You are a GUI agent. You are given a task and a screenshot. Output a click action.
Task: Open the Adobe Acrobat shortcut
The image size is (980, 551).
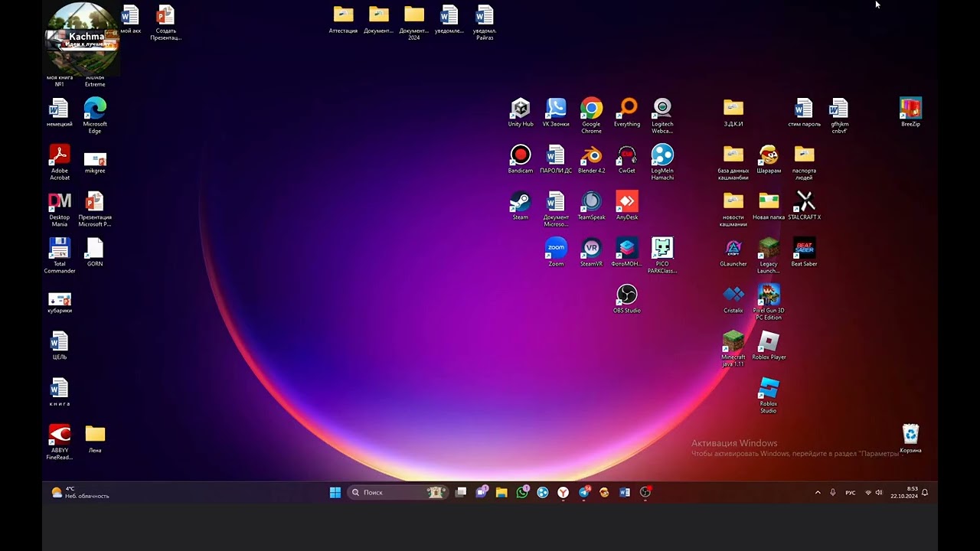(60, 162)
